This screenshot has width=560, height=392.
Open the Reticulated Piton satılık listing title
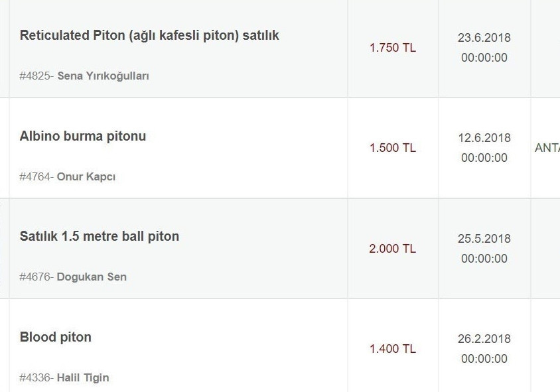tap(149, 36)
